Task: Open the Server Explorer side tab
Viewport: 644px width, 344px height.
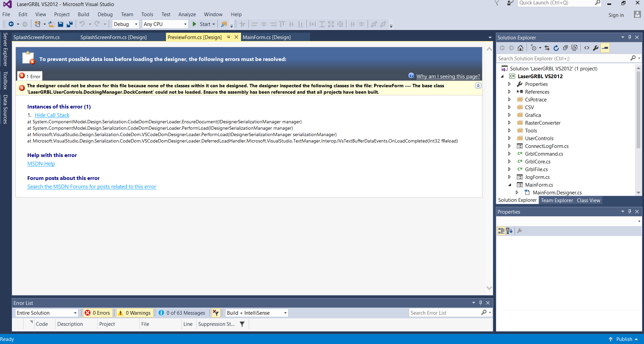Action: (5, 50)
